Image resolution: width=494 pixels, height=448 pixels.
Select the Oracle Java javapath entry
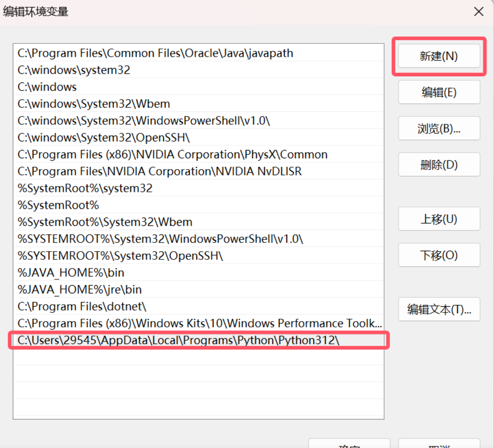pyautogui.click(x=155, y=53)
